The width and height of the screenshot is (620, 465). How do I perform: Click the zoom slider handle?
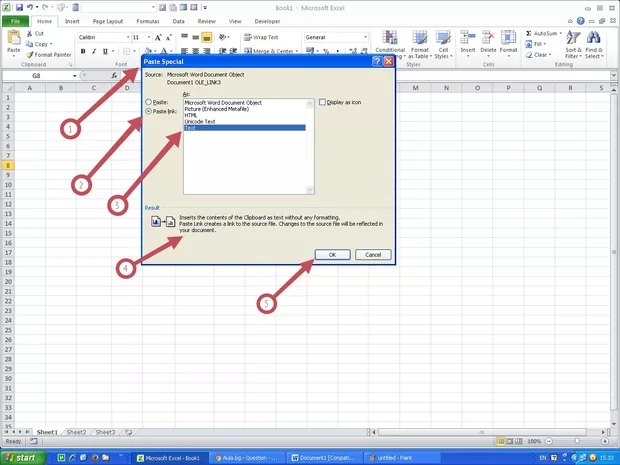pos(577,441)
